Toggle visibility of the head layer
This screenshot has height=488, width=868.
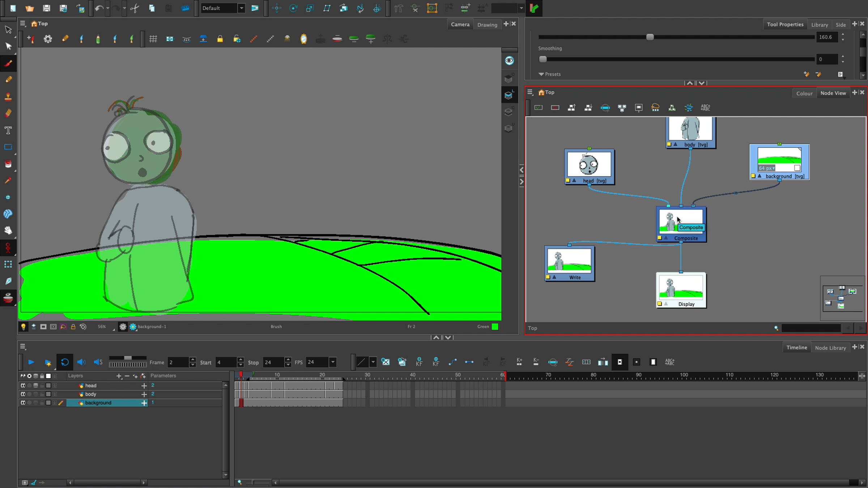click(23, 386)
